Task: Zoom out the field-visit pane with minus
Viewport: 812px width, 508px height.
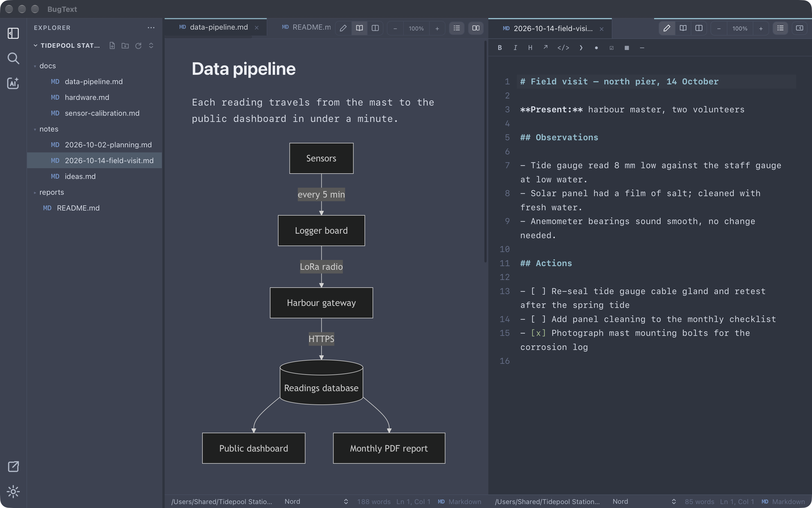Action: coord(719,29)
